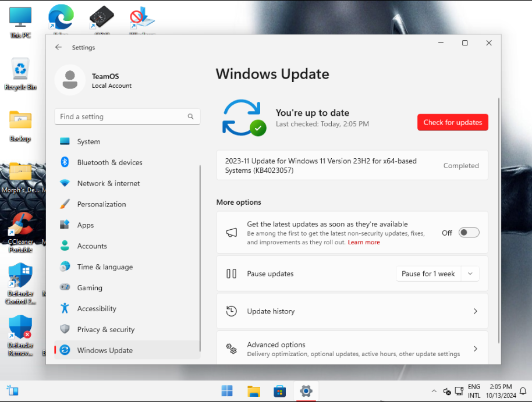Open Network & internet settings
Image resolution: width=532 pixels, height=402 pixels.
(x=127, y=183)
